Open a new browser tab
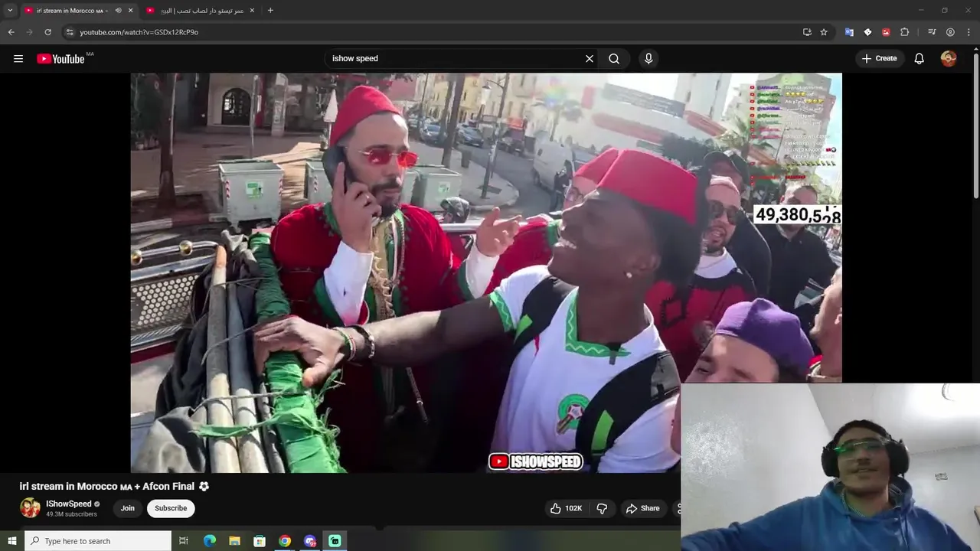Viewport: 980px width, 551px height. (270, 11)
